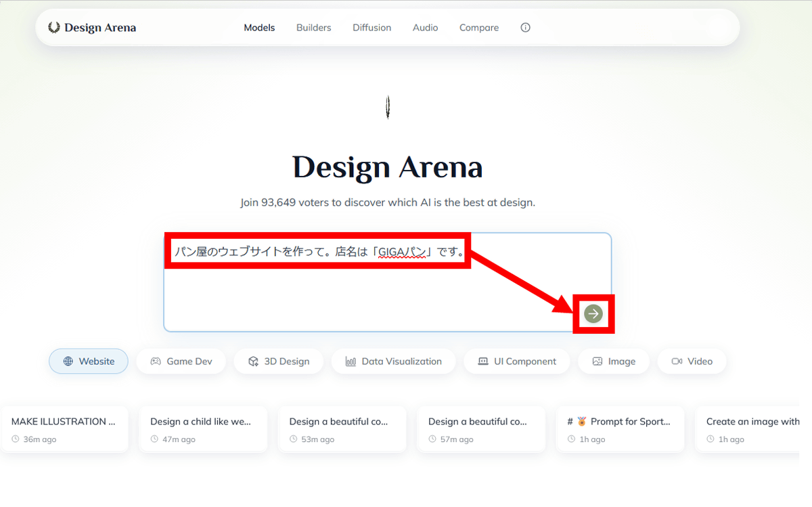Click clock icon beside 57m ago

(x=432, y=439)
